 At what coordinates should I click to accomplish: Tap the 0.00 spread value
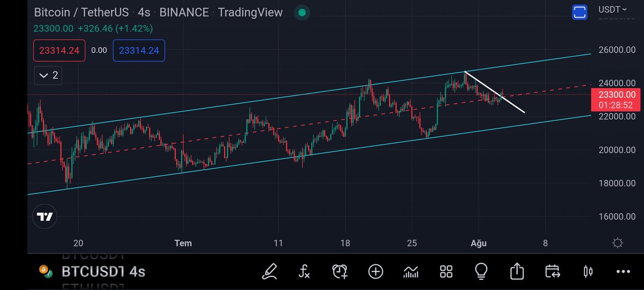[x=99, y=50]
